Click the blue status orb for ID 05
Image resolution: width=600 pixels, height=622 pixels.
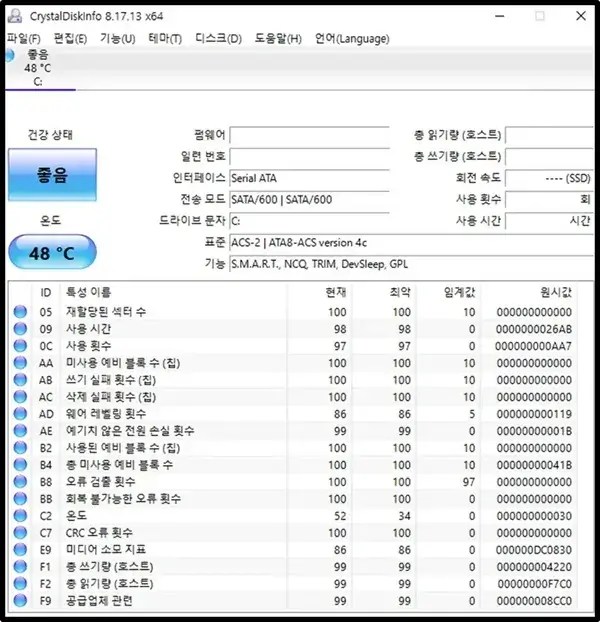[x=20, y=312]
